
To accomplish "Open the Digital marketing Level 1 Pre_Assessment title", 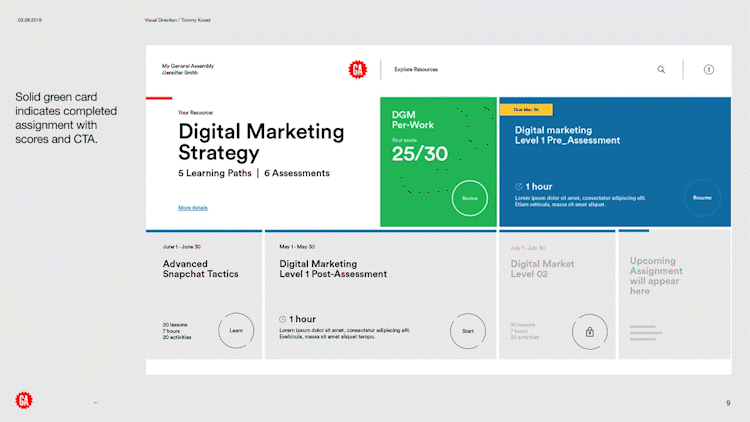I will click(567, 135).
